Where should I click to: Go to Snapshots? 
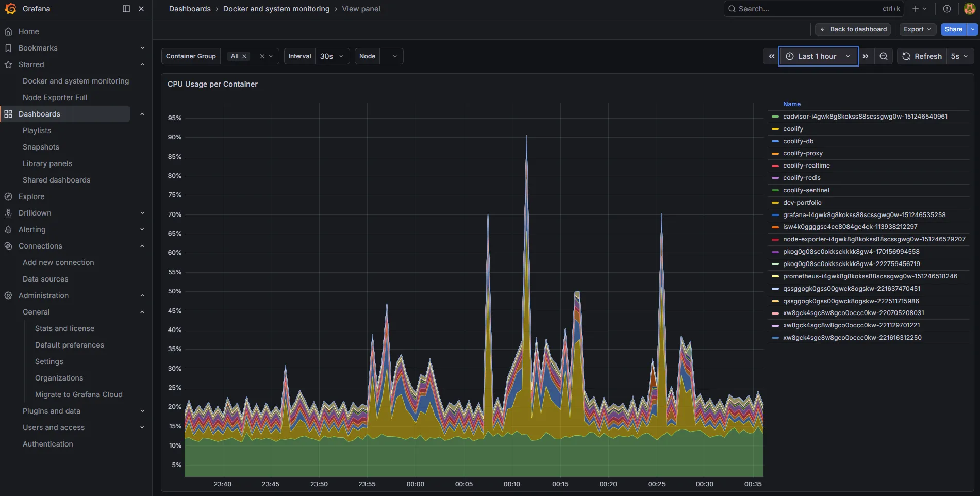click(41, 147)
